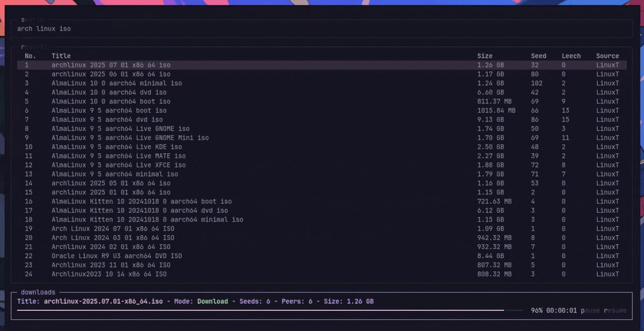Click the Source column header

(607, 56)
